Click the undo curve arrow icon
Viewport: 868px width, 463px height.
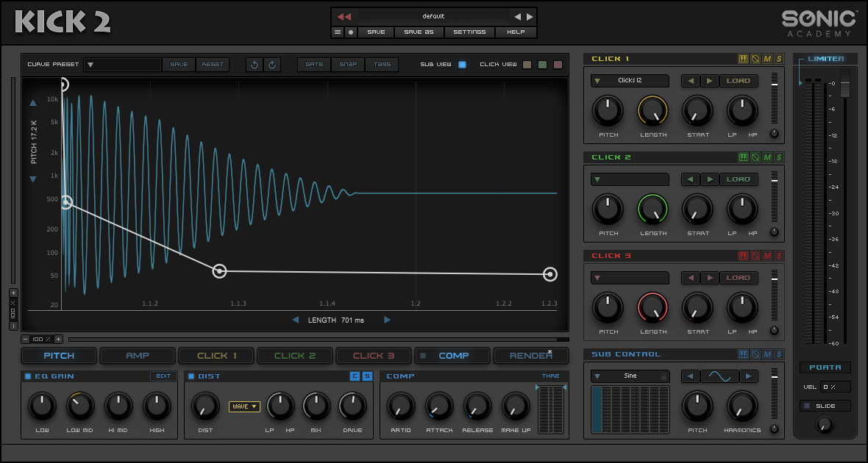point(255,65)
